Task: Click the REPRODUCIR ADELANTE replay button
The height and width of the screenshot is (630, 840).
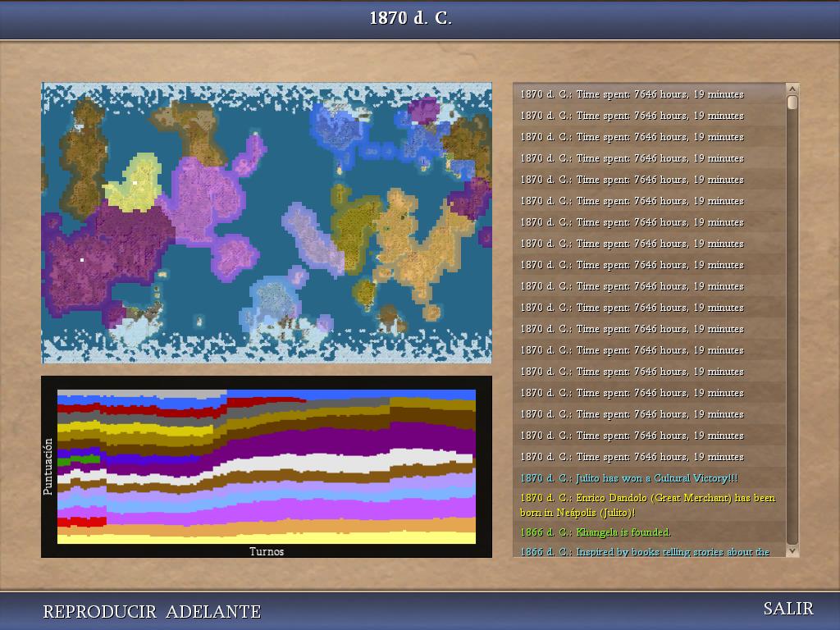Action: click(152, 612)
